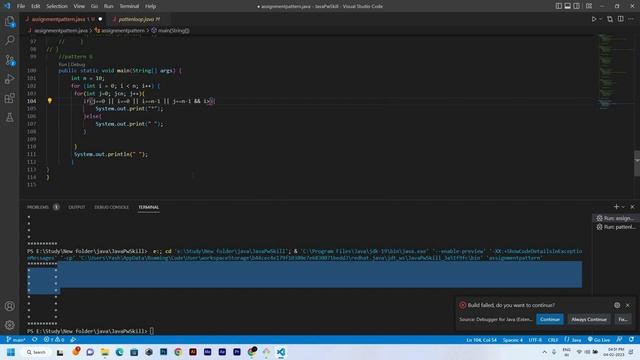The height and width of the screenshot is (360, 640).
Task: Dismiss the Build failed notification
Action: tap(628, 305)
